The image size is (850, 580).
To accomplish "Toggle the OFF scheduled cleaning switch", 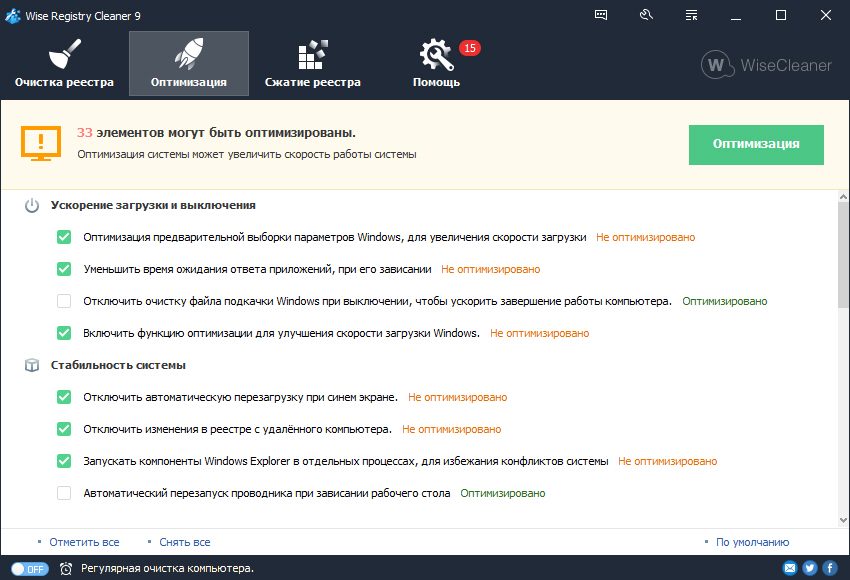I will [x=31, y=568].
